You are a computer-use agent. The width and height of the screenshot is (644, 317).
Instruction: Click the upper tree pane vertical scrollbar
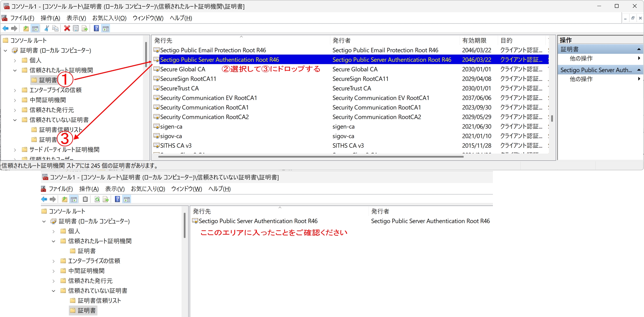tap(146, 55)
